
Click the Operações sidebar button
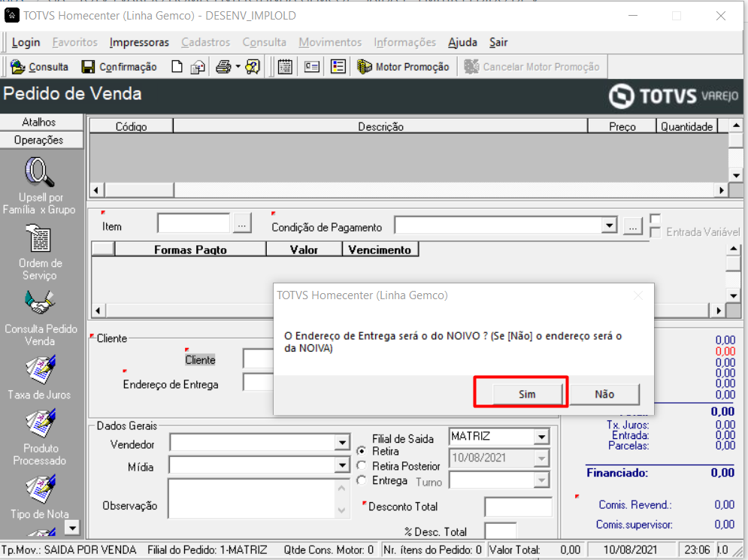point(41,141)
